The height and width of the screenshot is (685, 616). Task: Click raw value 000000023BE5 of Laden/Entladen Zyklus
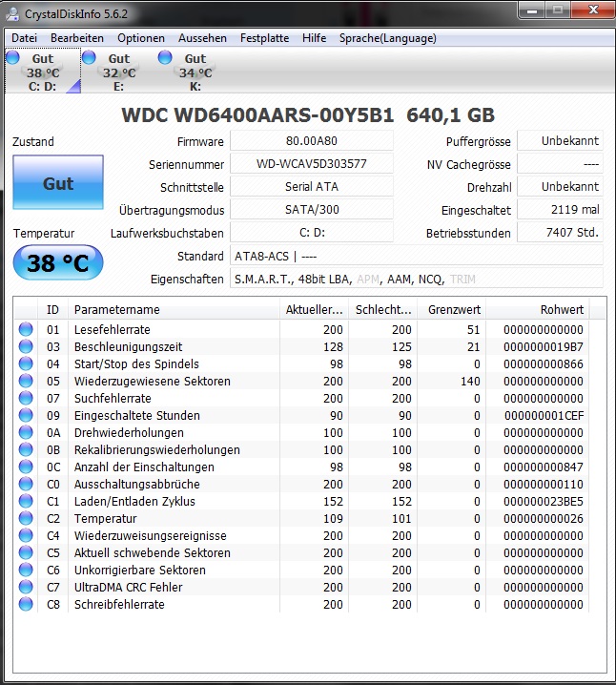(544, 502)
